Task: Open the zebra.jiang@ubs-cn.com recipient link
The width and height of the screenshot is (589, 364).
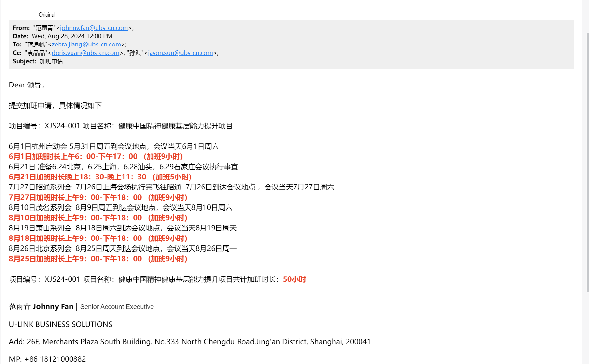Action: (86, 45)
